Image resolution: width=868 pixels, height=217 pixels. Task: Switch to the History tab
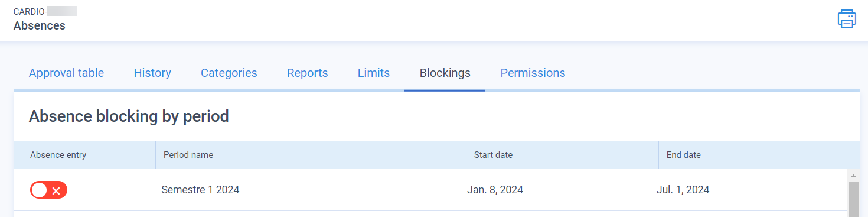[152, 73]
